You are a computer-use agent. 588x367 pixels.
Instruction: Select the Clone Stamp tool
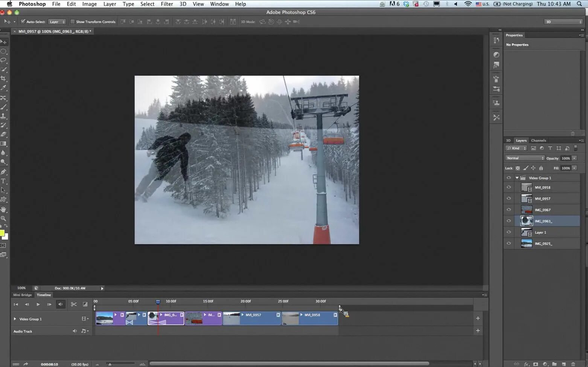[x=3, y=116]
